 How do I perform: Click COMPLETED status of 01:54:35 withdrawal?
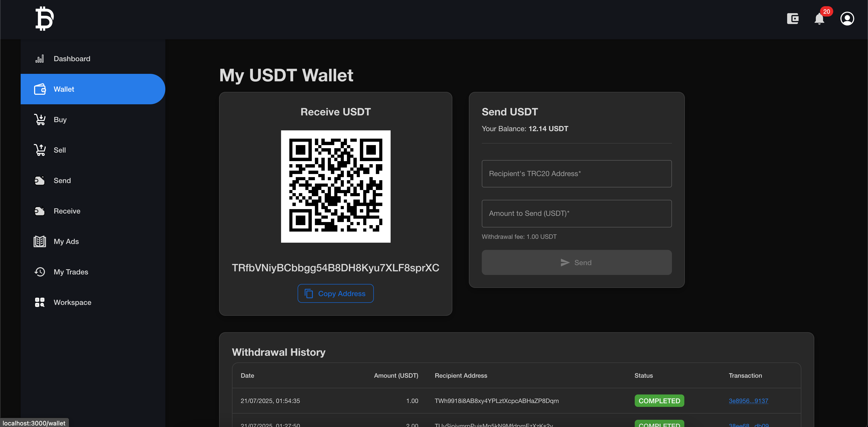point(659,401)
